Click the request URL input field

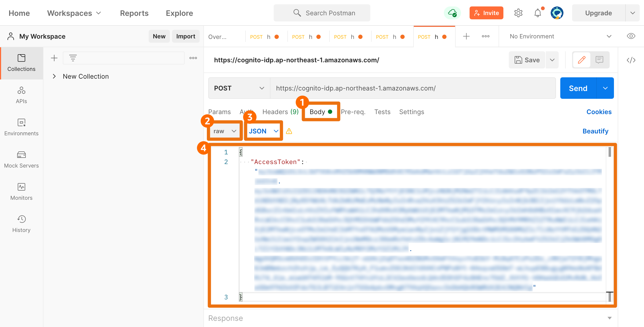tap(413, 88)
